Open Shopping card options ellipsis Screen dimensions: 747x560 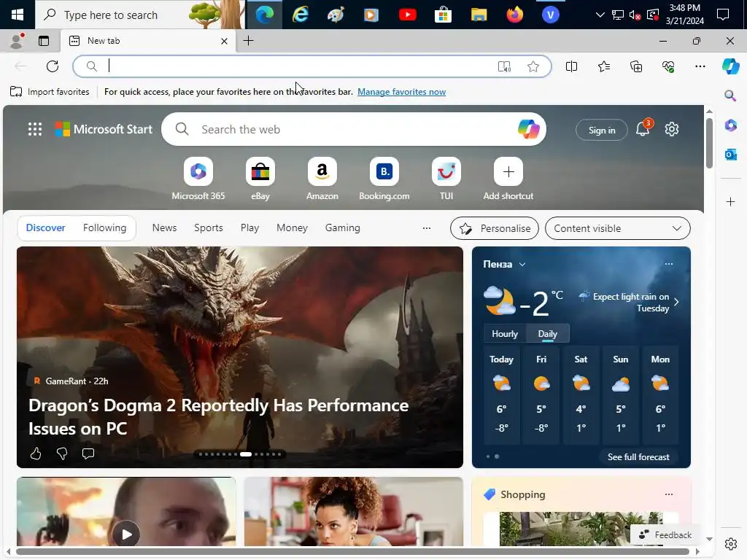(669, 494)
